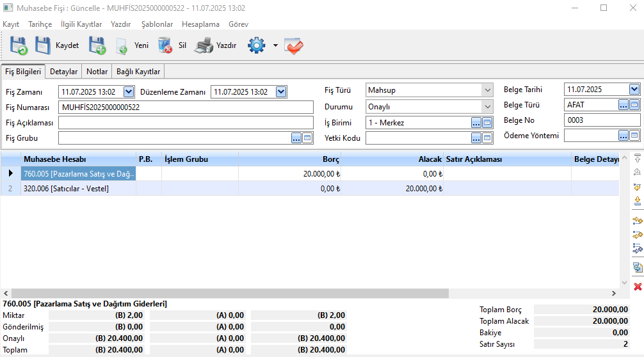Click the Kaydet save icon
Screen dimensions: 644x357
[43, 45]
